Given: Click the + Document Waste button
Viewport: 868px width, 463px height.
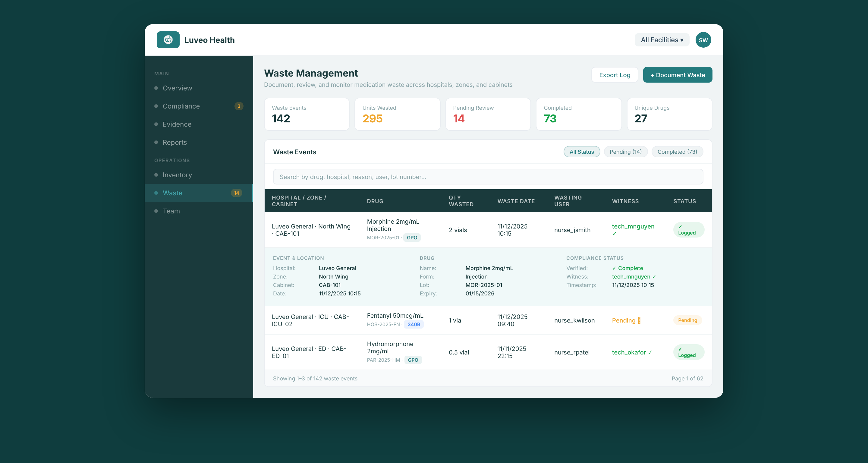Looking at the screenshot, I should (x=677, y=75).
